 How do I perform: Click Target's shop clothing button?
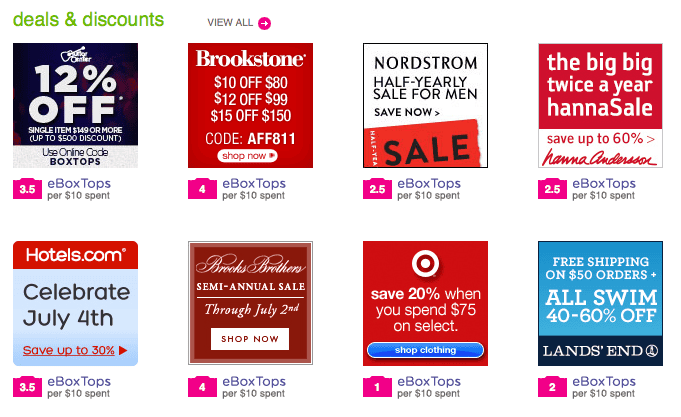[x=425, y=350]
